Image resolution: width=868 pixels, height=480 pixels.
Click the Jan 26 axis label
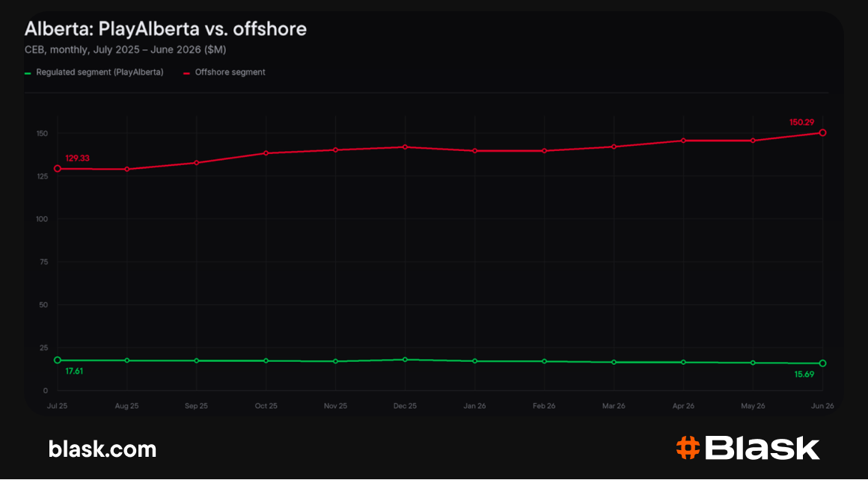[474, 406]
